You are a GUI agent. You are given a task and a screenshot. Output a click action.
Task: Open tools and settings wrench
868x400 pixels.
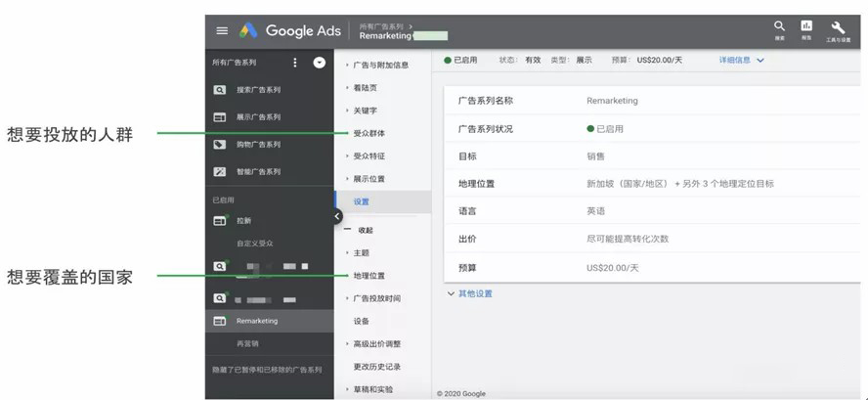tap(838, 29)
